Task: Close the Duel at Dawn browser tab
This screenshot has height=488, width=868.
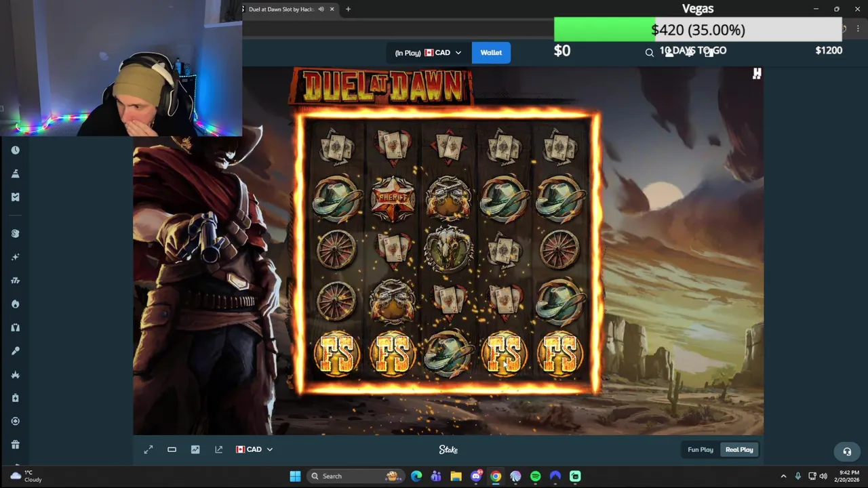Action: pyautogui.click(x=332, y=9)
